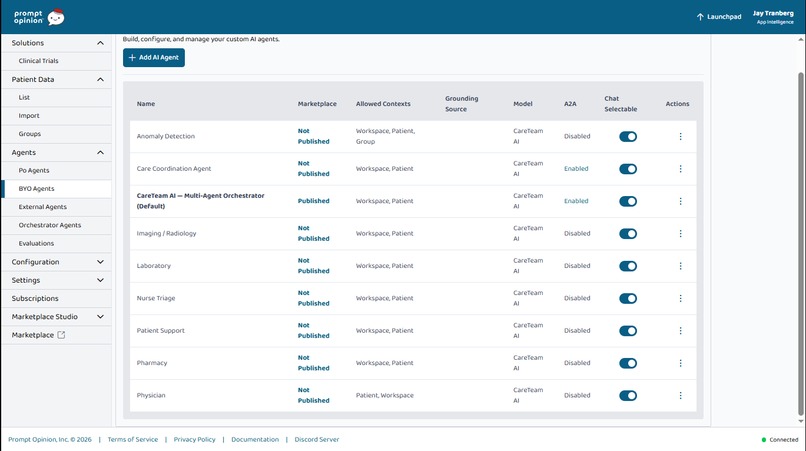Screen dimensions: 806x451
Task: Open the Discord Server footer link
Action: [317, 440]
